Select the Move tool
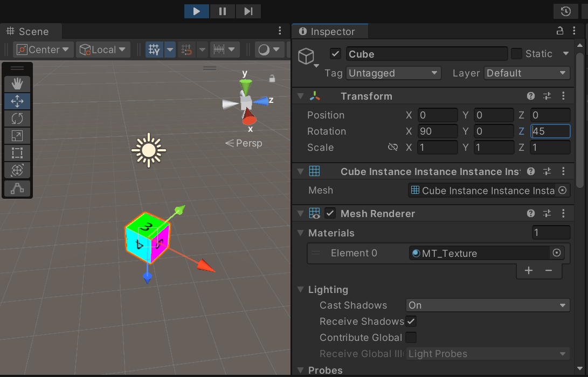 click(17, 101)
